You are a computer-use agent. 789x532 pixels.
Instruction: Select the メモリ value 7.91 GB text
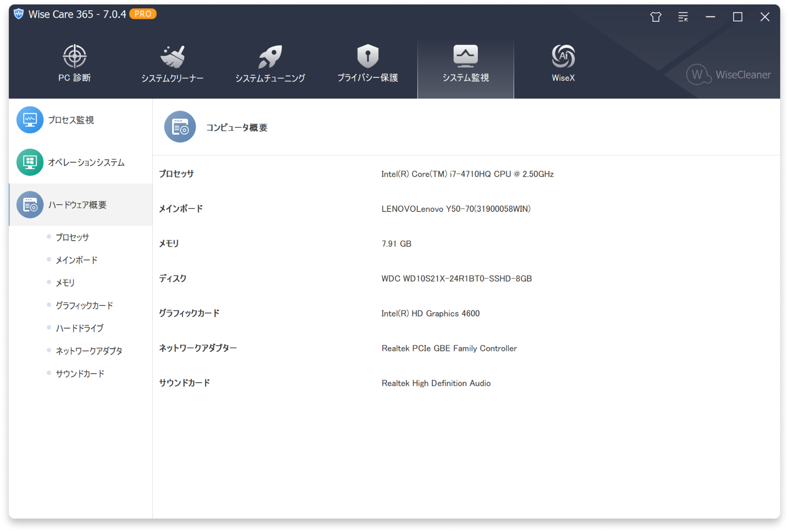pos(396,243)
